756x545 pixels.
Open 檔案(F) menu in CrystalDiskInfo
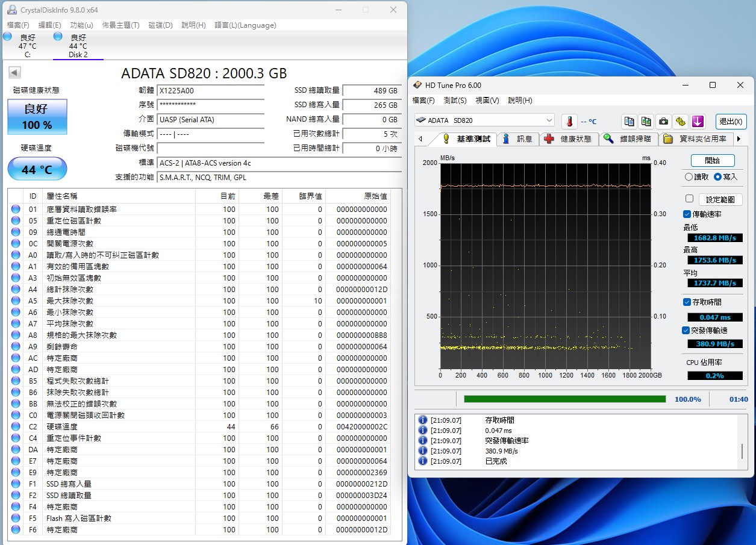tap(18, 25)
